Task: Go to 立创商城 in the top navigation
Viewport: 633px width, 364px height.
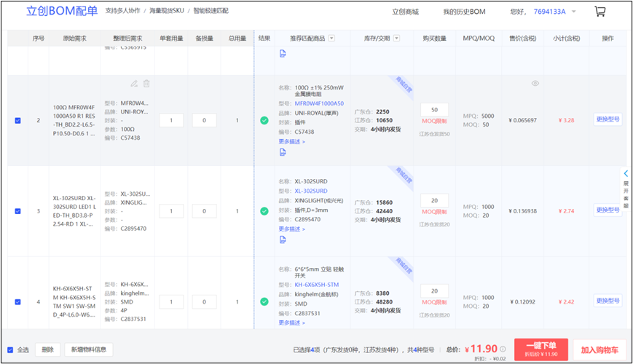Action: click(405, 12)
